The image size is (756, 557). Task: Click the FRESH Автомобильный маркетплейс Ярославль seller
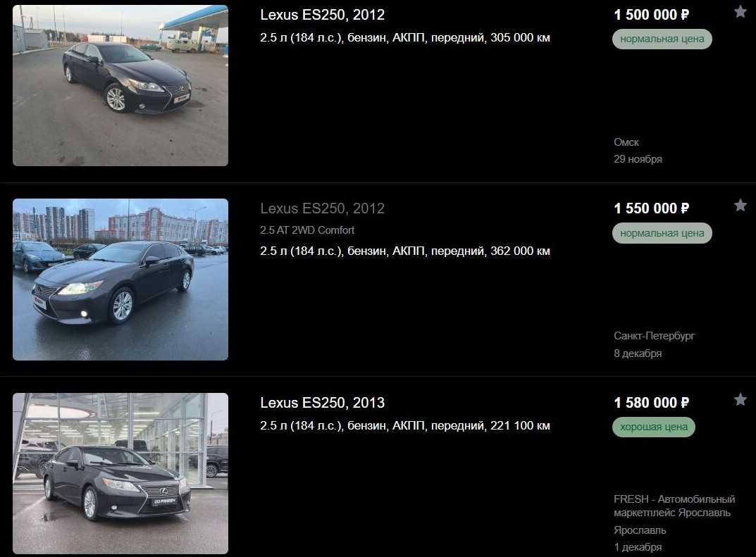[674, 506]
